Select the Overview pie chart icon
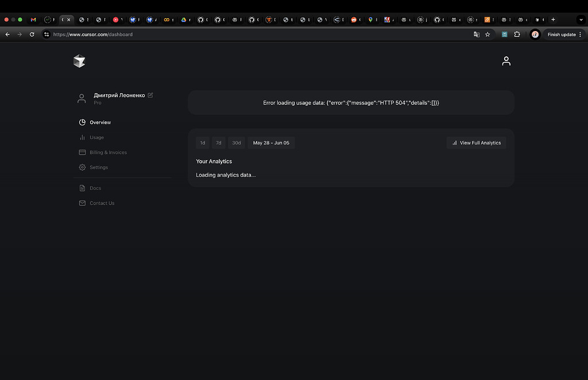588x380 pixels. [x=82, y=122]
